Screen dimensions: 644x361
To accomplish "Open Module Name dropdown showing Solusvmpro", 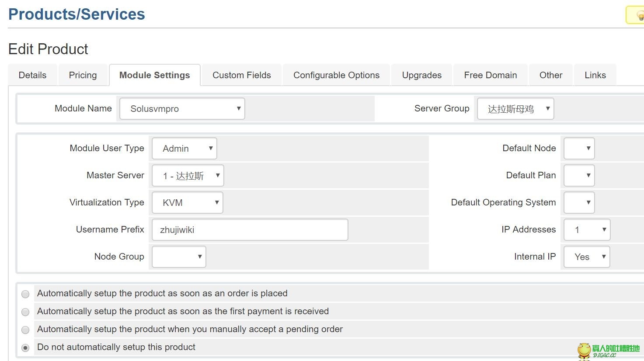I will pyautogui.click(x=182, y=109).
